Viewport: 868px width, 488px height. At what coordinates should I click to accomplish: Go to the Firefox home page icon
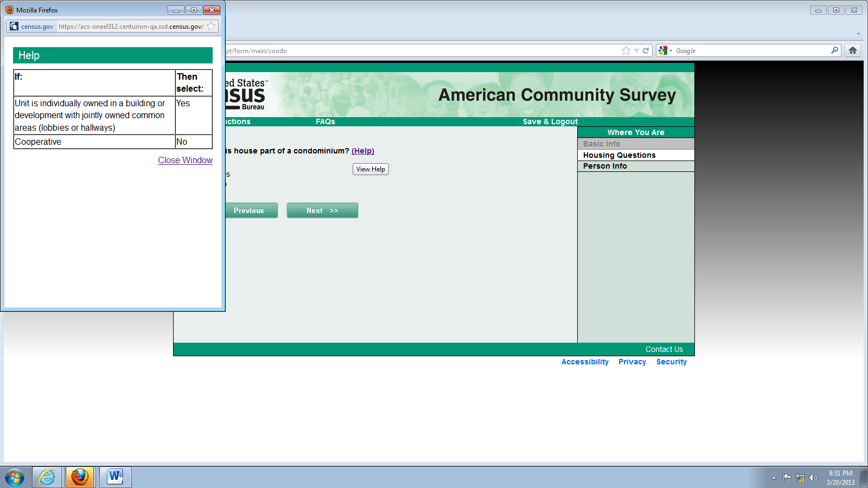[853, 50]
